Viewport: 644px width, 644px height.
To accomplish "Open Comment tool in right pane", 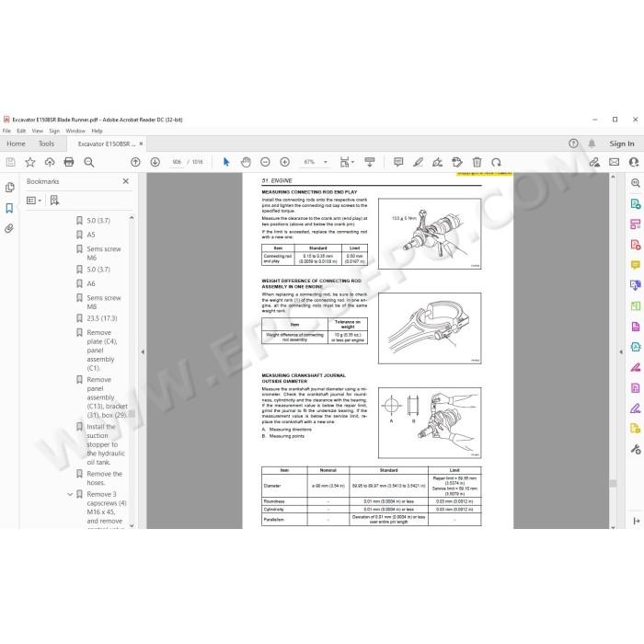I will pos(635,265).
